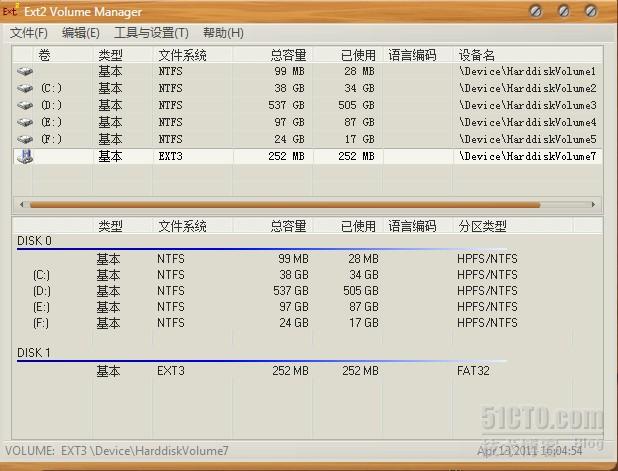The width and height of the screenshot is (618, 471).
Task: Minimize the Ext2 Volume Manager window
Action: point(536,11)
